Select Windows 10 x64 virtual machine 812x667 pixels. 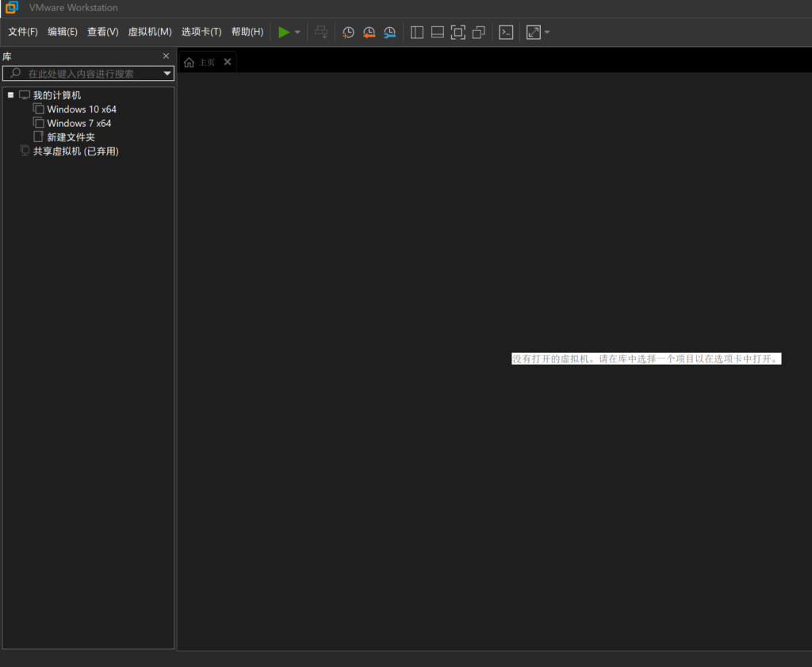click(x=81, y=109)
